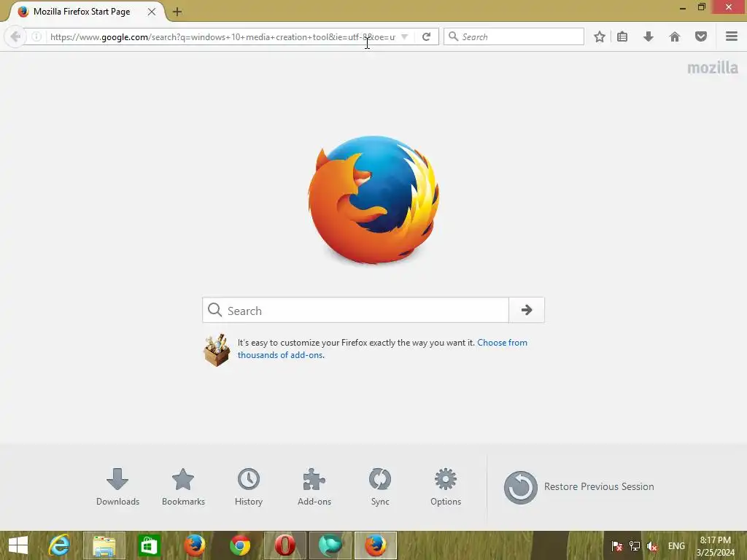Open Bookmarks from the start page
This screenshot has height=560, width=747.
pyautogui.click(x=183, y=486)
